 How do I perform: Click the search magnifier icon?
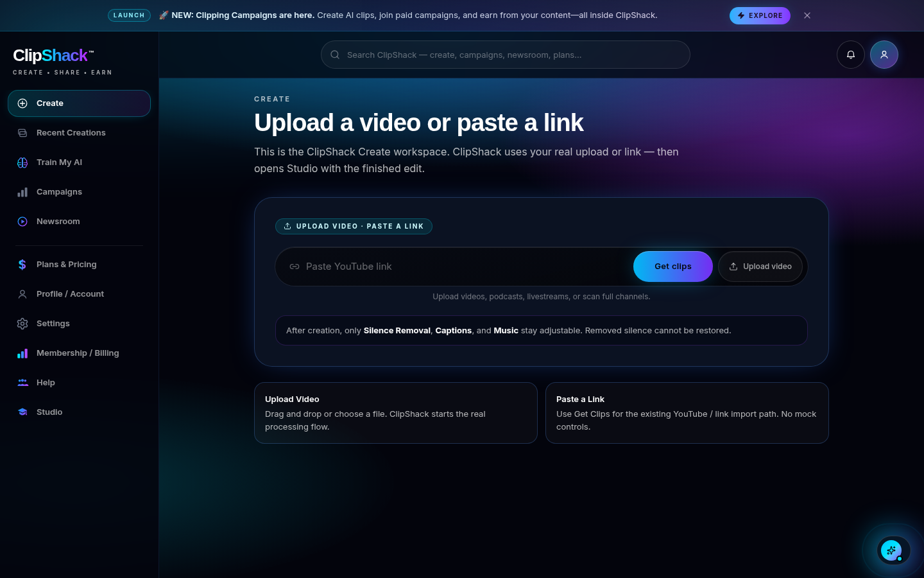coord(335,55)
